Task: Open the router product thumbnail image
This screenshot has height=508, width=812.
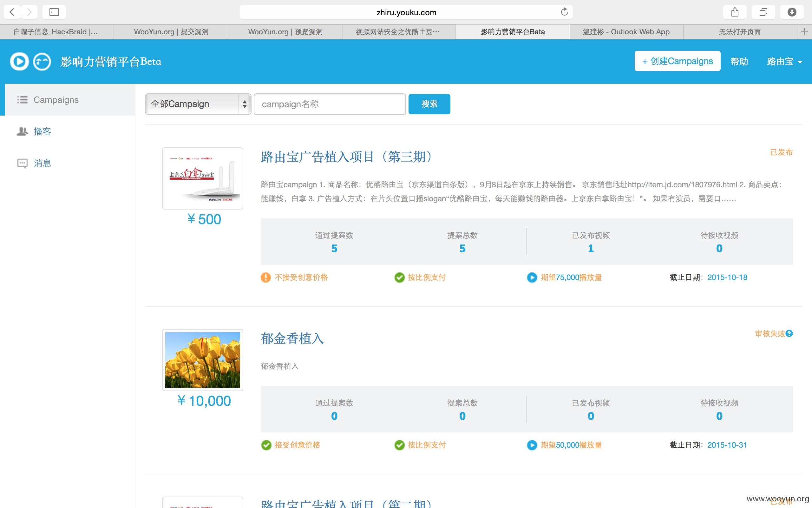Action: tap(203, 178)
